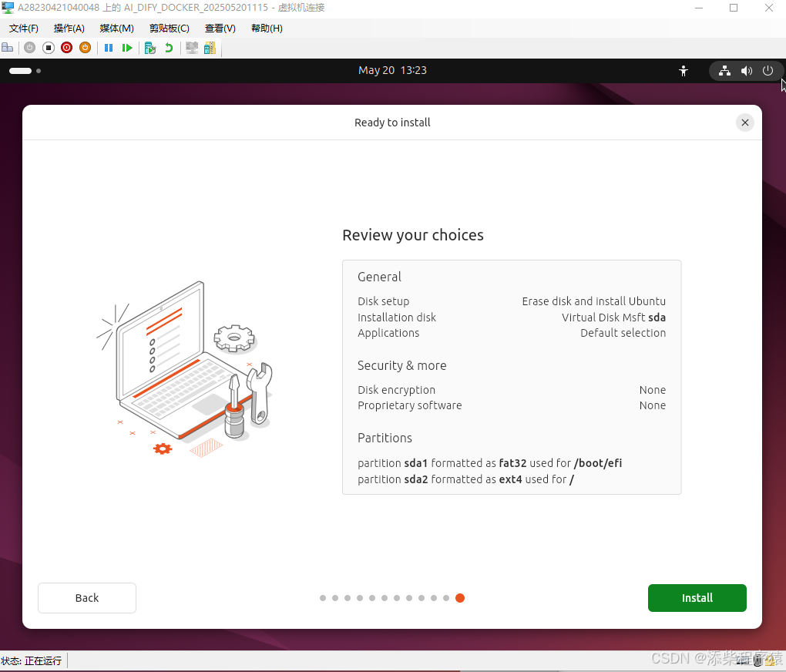This screenshot has height=672, width=786.
Task: Click the grayed-out Start VM power icon
Action: [x=29, y=48]
